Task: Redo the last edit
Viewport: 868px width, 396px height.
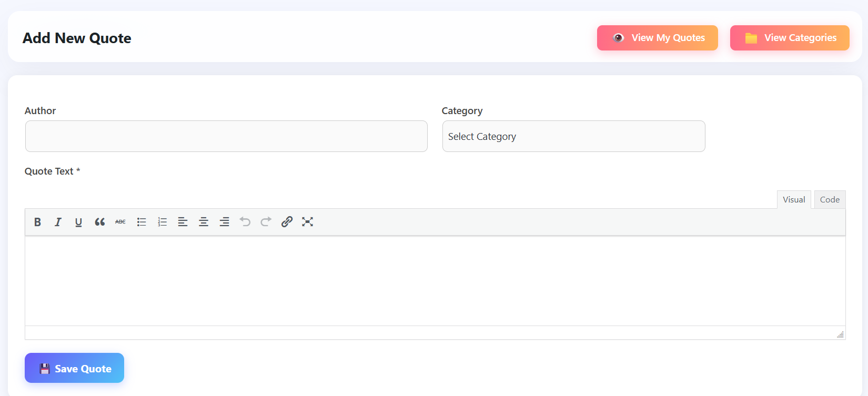Action: [266, 222]
